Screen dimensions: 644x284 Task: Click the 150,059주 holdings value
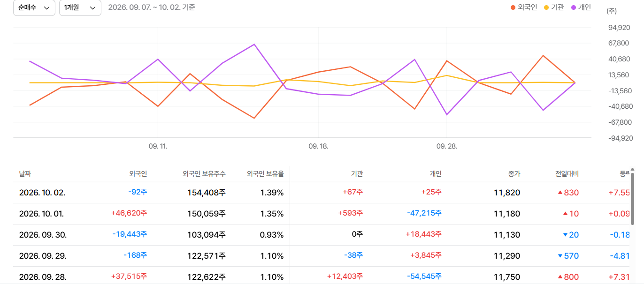click(206, 214)
